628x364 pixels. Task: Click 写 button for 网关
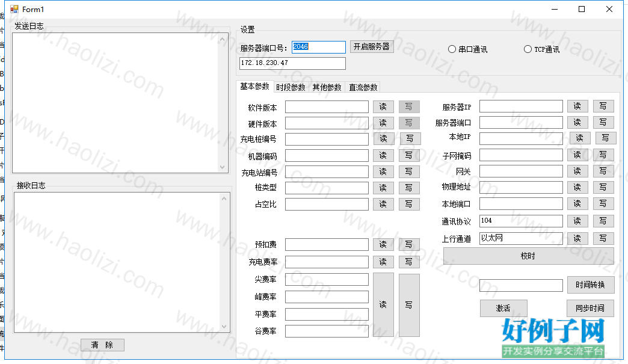(x=603, y=171)
